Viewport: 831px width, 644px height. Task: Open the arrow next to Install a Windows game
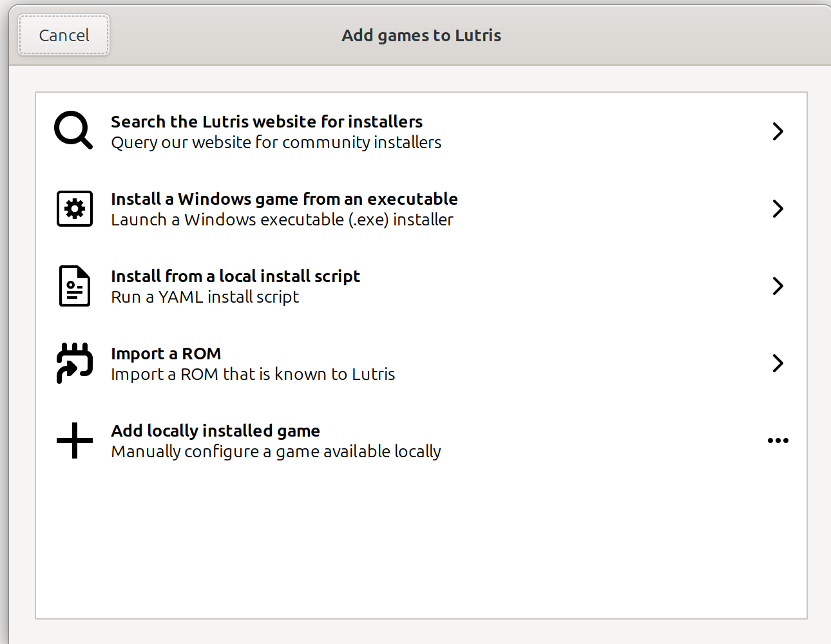point(778,209)
